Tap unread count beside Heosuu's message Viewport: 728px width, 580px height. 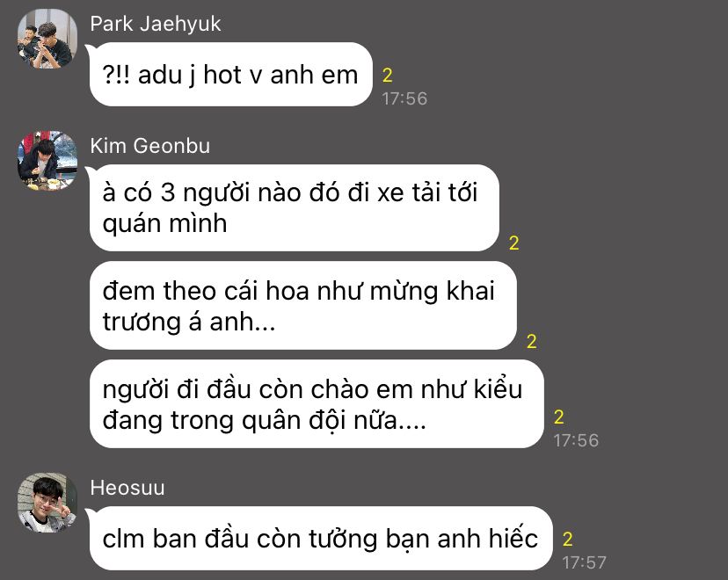click(568, 540)
